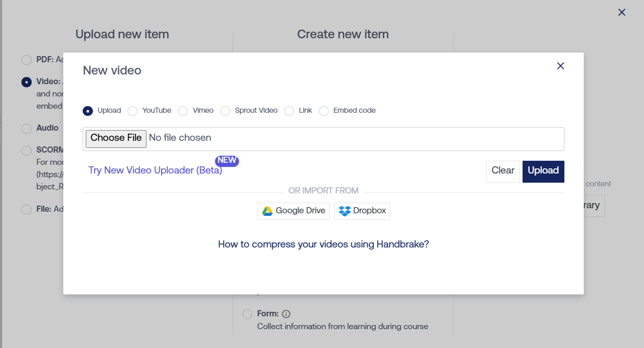Click the Choose File button
Screen dimensions: 644x348
coord(116,138)
